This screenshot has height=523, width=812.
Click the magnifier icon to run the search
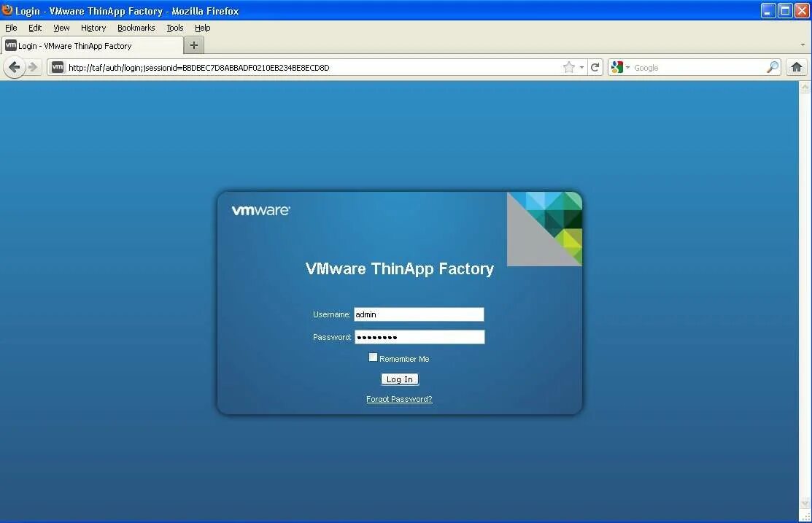pyautogui.click(x=773, y=67)
